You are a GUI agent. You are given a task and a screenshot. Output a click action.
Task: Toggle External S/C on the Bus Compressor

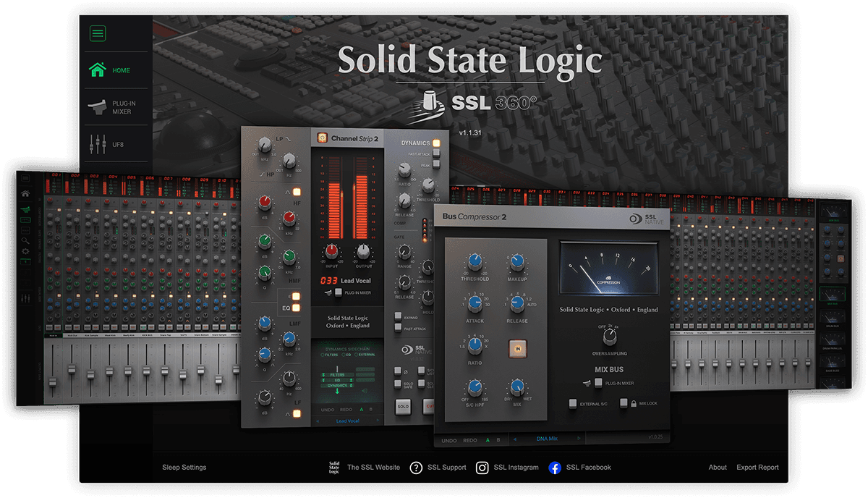[573, 403]
